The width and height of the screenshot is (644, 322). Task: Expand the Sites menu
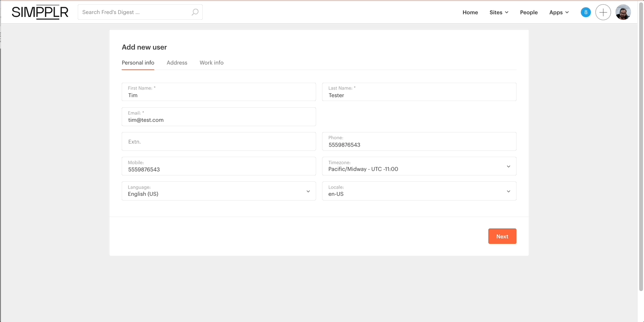pos(499,12)
